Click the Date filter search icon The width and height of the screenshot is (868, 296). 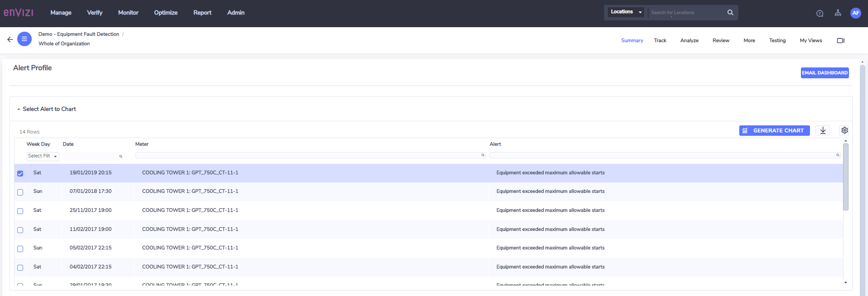pos(121,156)
